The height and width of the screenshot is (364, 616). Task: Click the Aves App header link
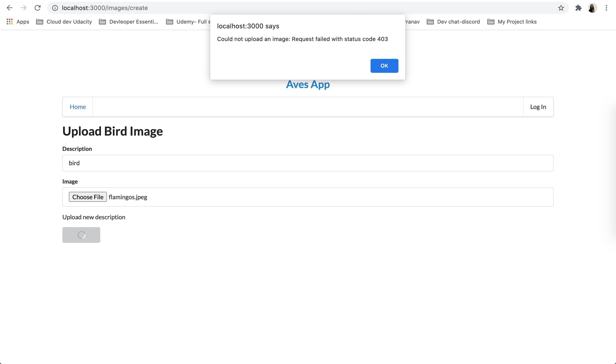click(x=308, y=85)
